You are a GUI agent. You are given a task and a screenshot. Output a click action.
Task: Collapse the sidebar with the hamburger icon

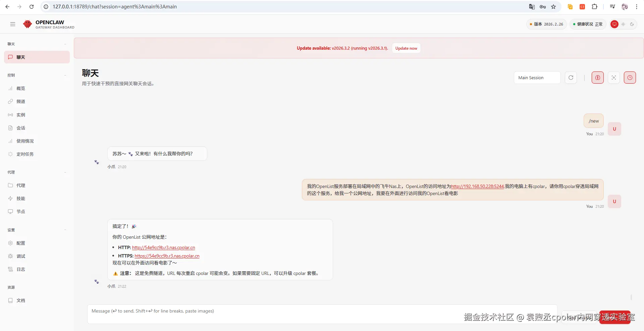click(13, 24)
